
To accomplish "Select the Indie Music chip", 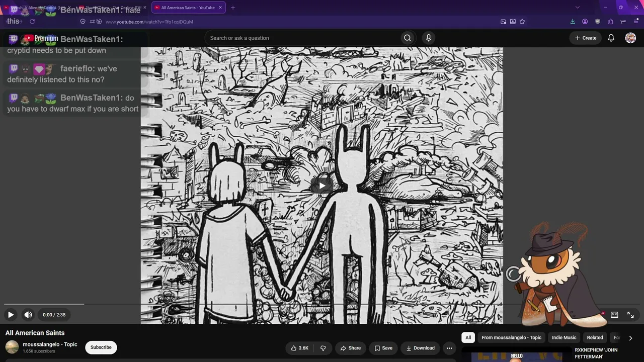I will [x=564, y=338].
